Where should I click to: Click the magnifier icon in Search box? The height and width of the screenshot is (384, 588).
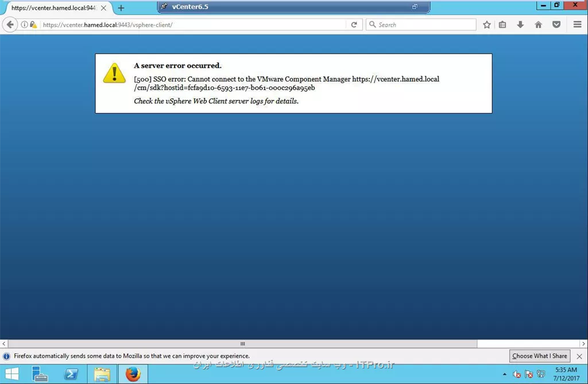tap(372, 24)
